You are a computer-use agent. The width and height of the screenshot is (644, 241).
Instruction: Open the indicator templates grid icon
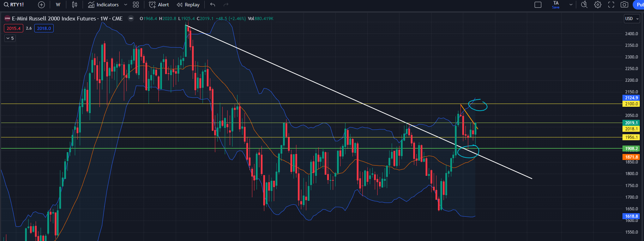click(136, 5)
